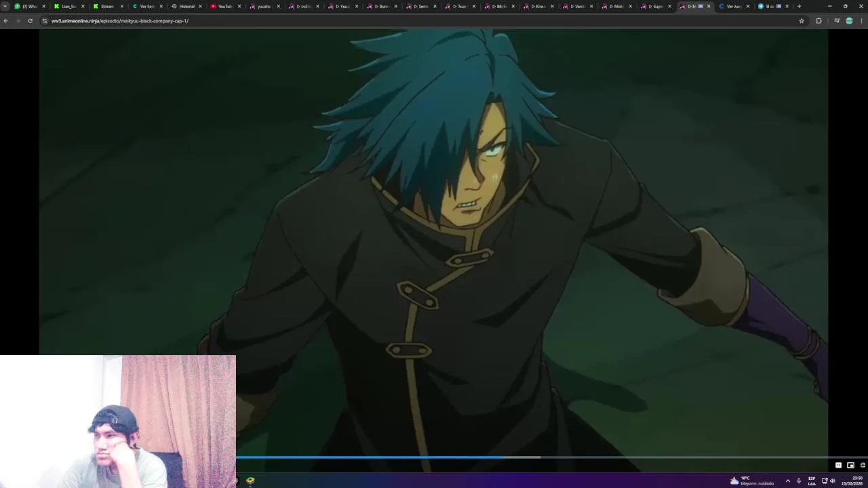Click the yellow-green taskbar app icon
868x488 pixels.
click(250, 481)
